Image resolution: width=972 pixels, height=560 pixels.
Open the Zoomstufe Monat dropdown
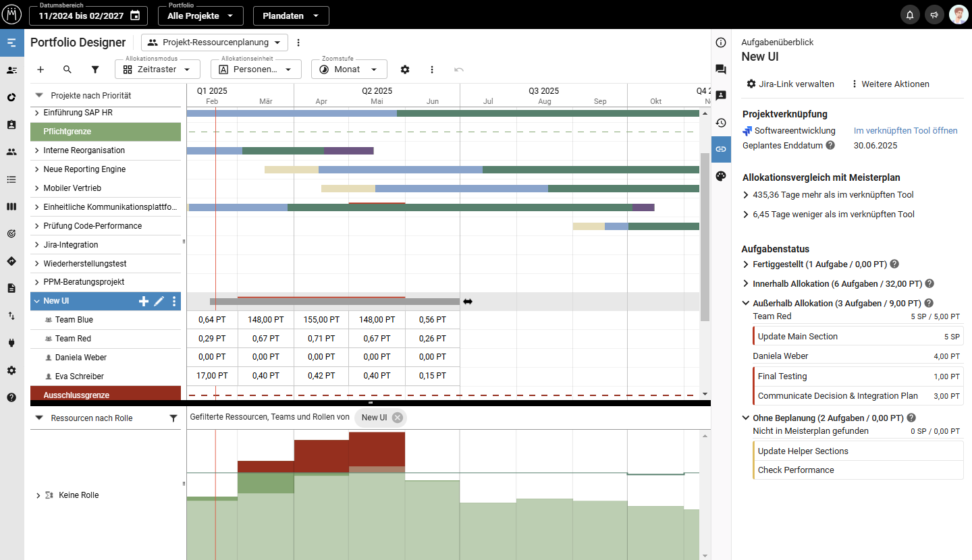349,69
